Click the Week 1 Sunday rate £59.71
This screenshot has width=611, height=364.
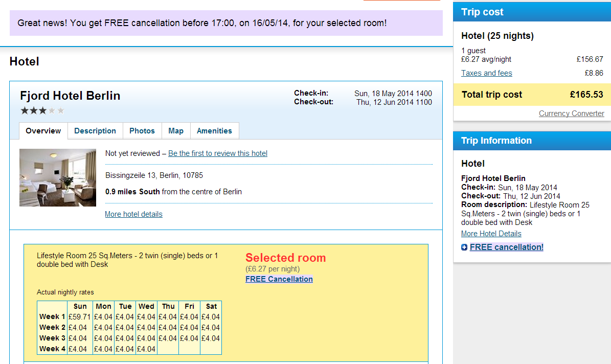tap(80, 317)
